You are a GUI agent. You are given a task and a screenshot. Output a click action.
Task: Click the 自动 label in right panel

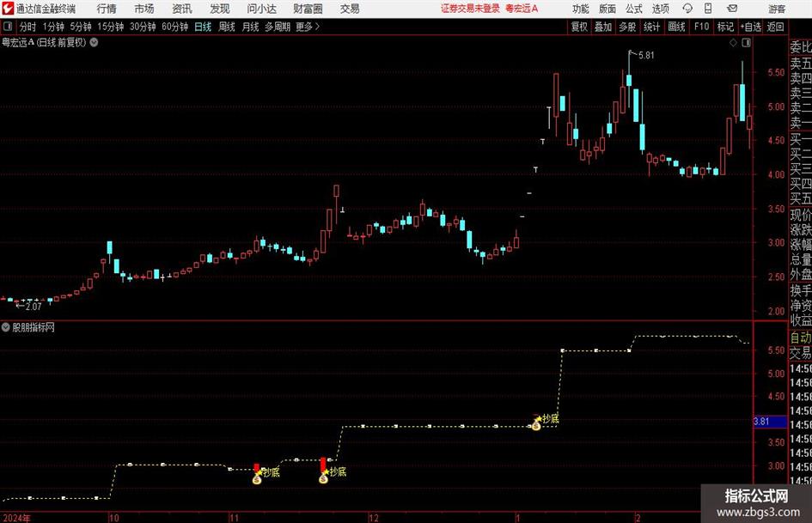tap(800, 338)
